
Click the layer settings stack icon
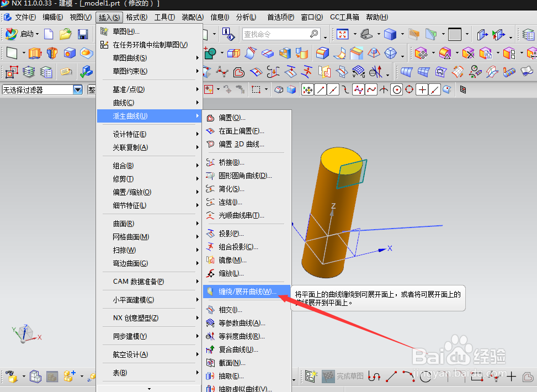29,72
